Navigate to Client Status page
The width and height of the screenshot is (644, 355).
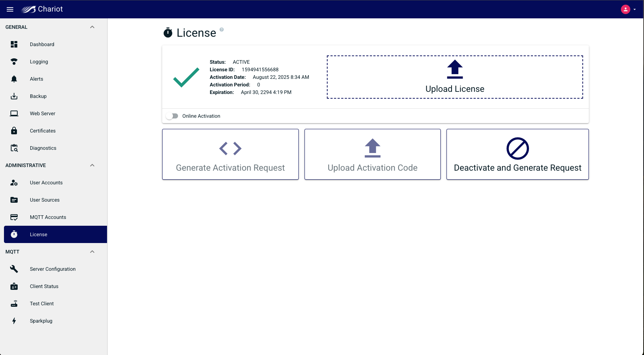pyautogui.click(x=44, y=286)
